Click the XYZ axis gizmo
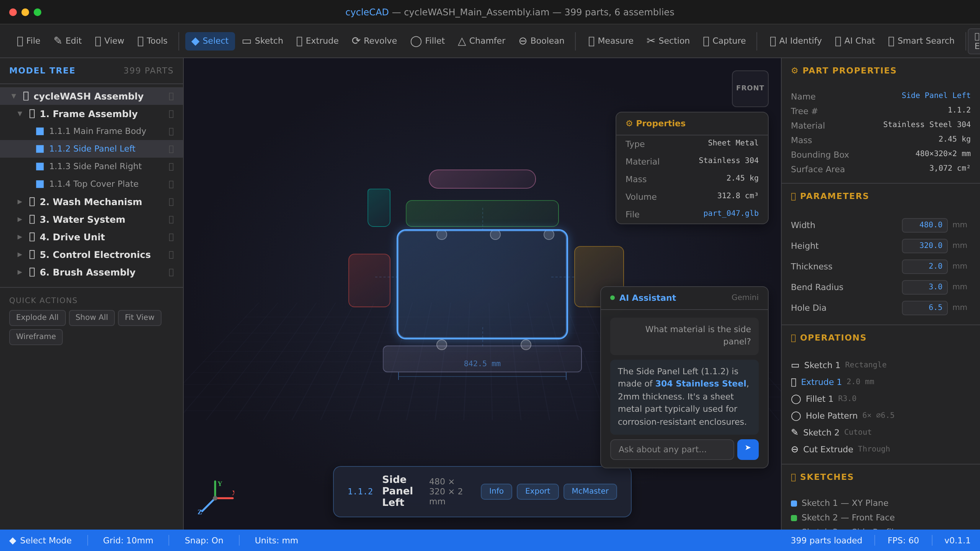 pyautogui.click(x=216, y=497)
